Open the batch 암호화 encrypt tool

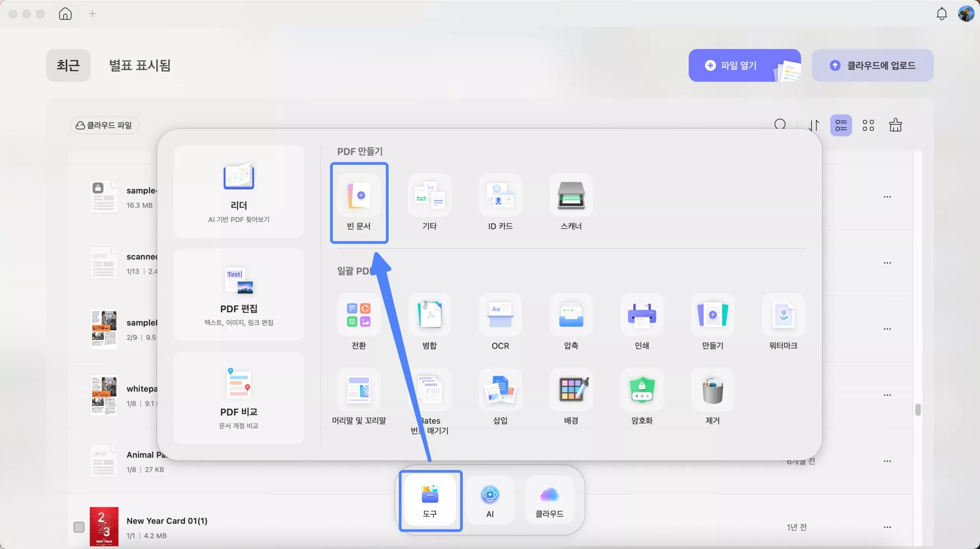coord(642,397)
